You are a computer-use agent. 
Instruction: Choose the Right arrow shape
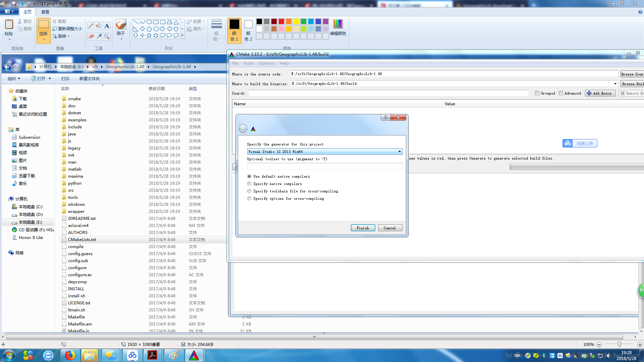coord(163,29)
